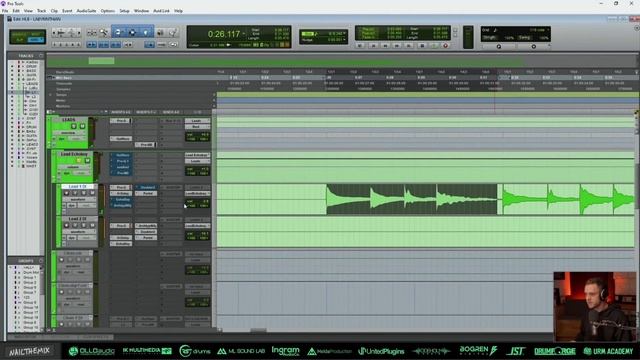Viewport: 640px width, 360px height.
Task: Mute the Lead 2 DI track
Action: point(92,225)
